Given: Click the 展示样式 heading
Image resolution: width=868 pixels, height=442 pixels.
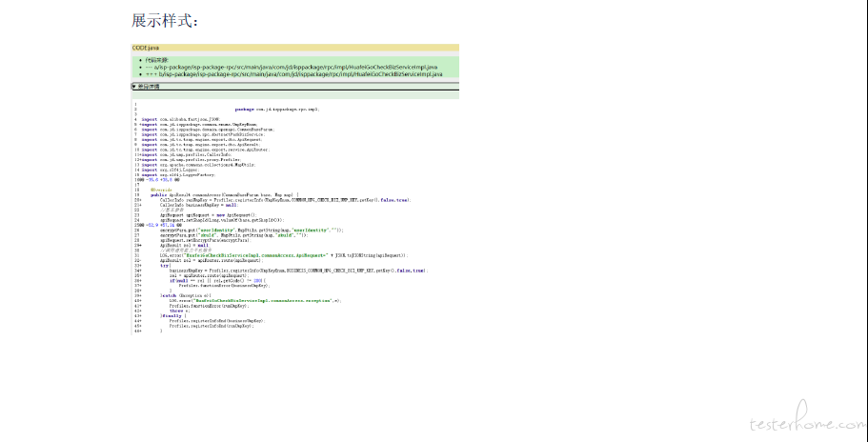Looking at the screenshot, I should (165, 21).
